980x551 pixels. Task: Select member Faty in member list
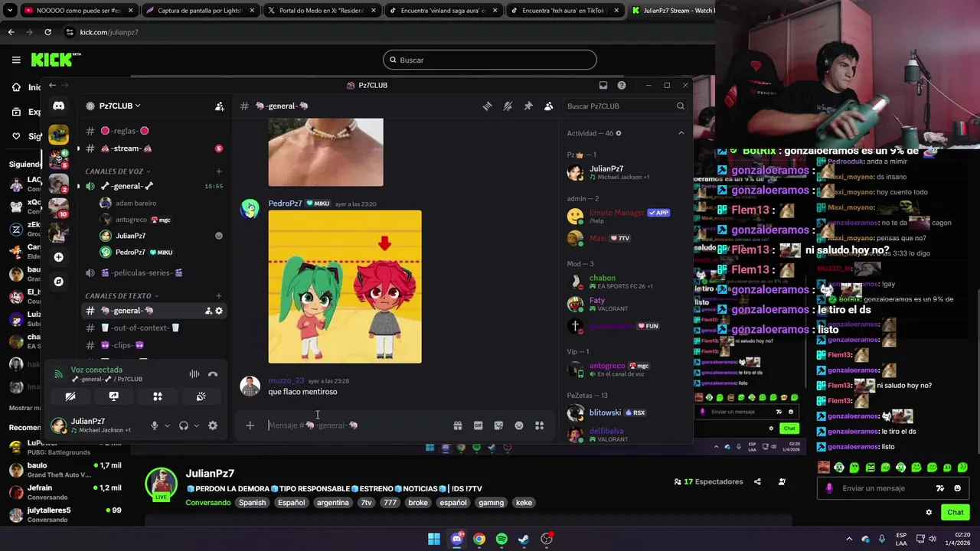tap(624, 305)
